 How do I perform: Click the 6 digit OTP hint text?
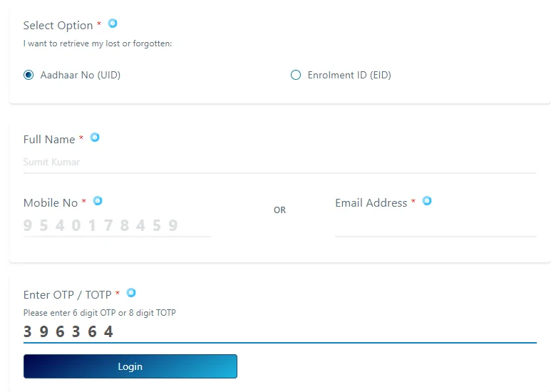pyautogui.click(x=100, y=313)
